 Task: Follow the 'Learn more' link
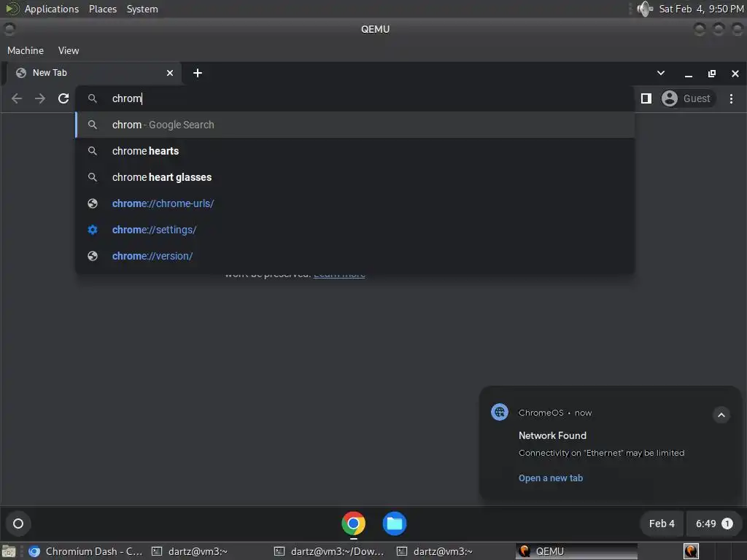[x=340, y=275]
